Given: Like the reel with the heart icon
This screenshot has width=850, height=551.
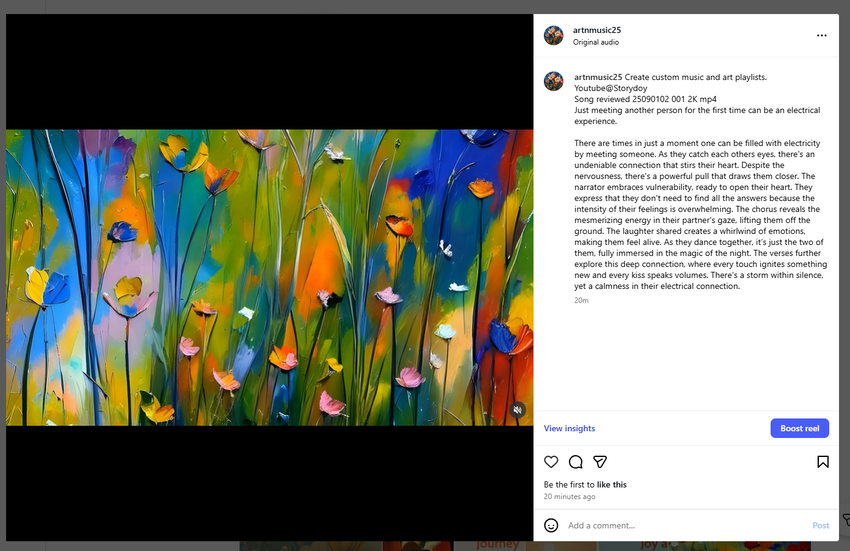Looking at the screenshot, I should [551, 462].
